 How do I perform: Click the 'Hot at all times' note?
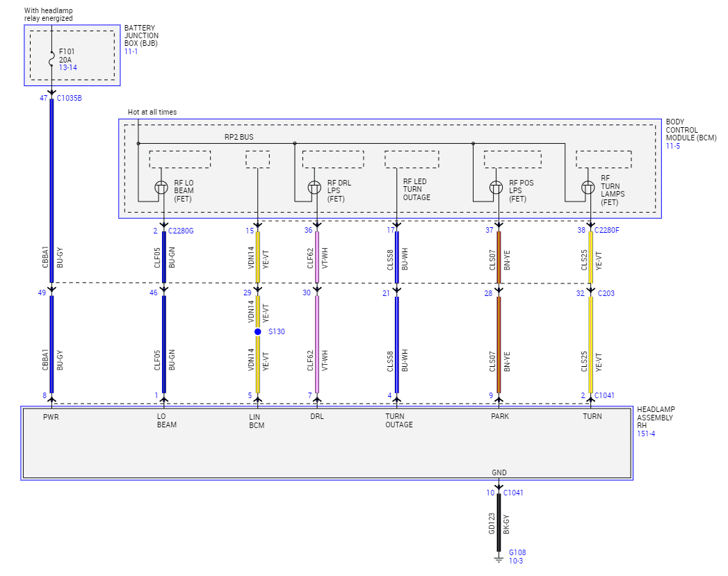click(x=152, y=113)
